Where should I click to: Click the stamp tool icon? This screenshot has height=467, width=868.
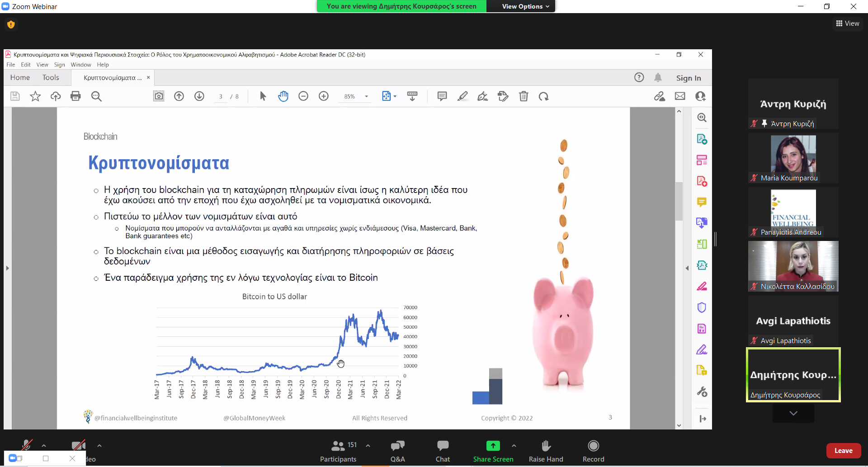(503, 96)
